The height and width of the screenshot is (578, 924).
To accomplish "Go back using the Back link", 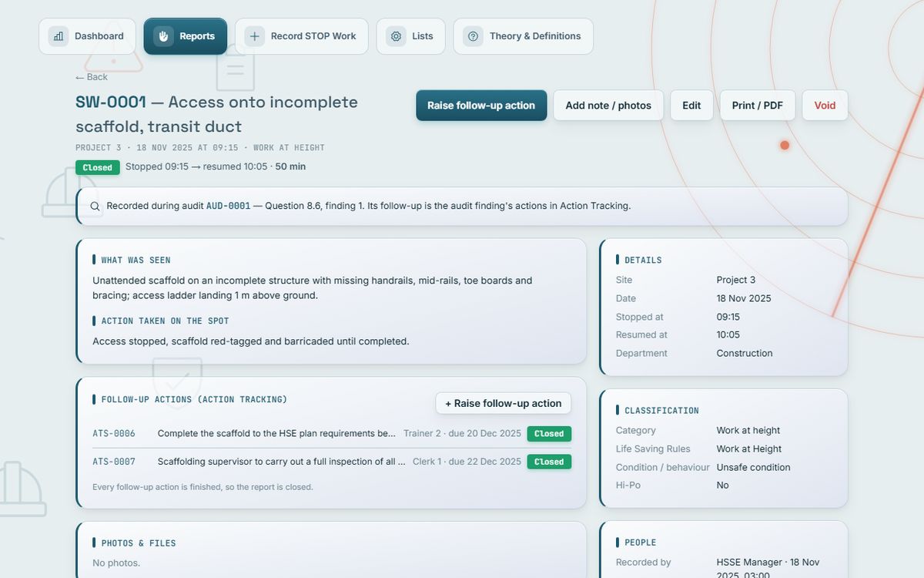I will tap(92, 77).
